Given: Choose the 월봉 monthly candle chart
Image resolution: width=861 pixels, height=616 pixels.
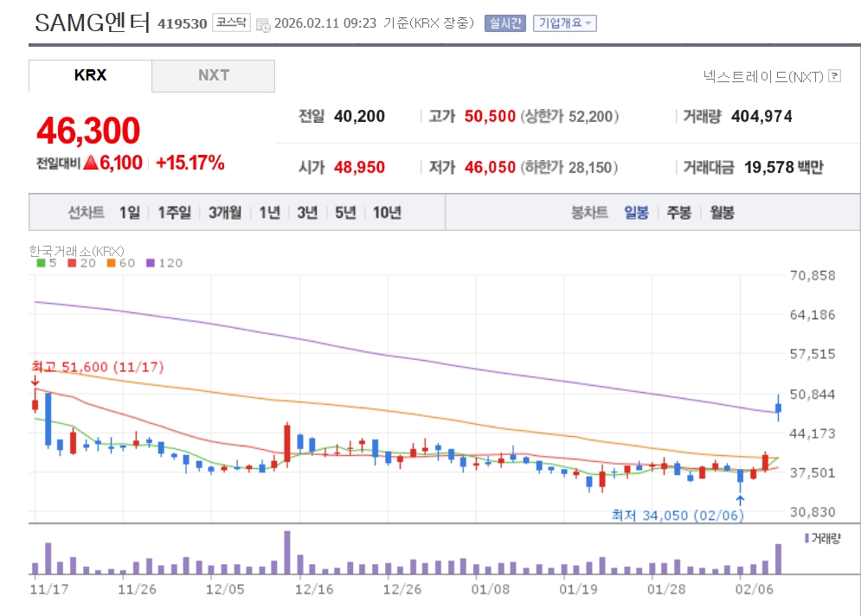Looking at the screenshot, I should [722, 213].
